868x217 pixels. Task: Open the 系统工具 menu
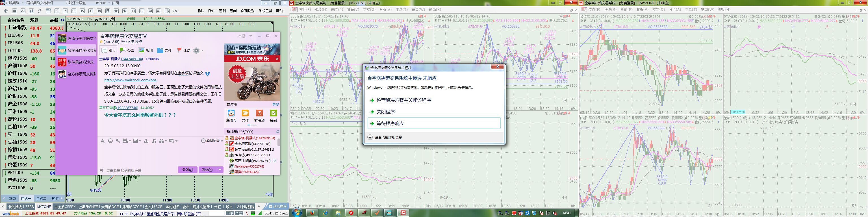(265, 11)
